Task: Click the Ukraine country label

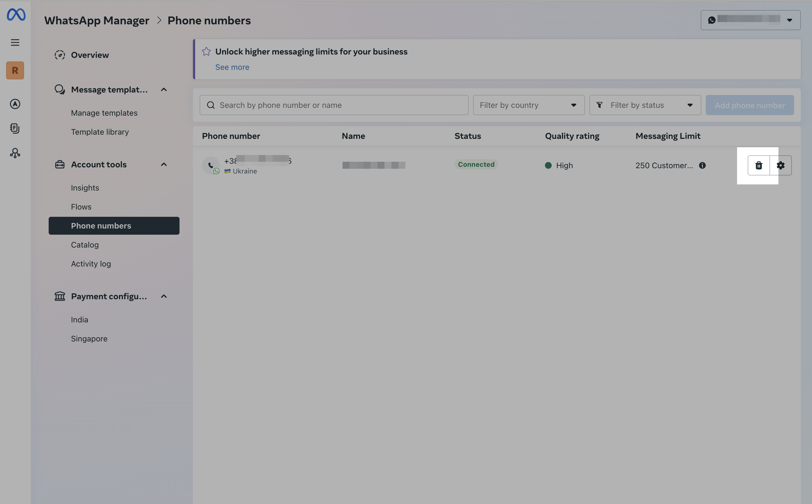Action: [245, 171]
